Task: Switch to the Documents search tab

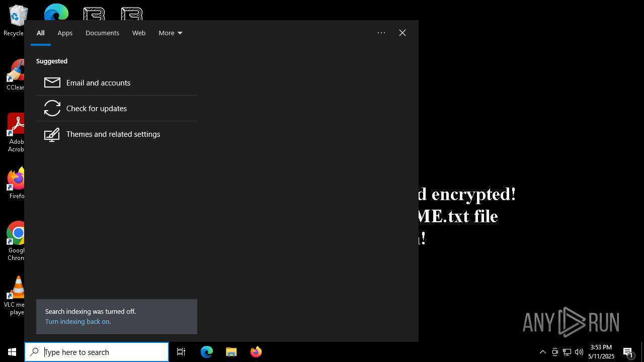Action: 102,33
